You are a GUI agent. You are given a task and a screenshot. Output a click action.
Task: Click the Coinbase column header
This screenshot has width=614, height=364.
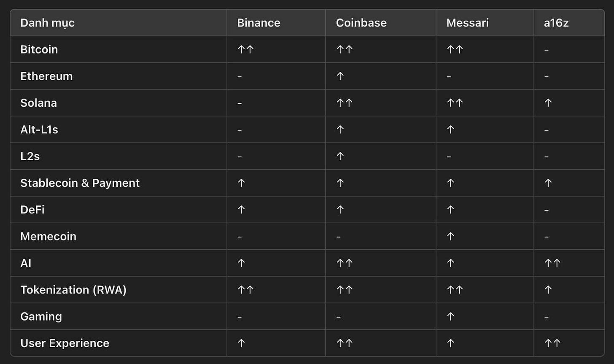tap(361, 23)
